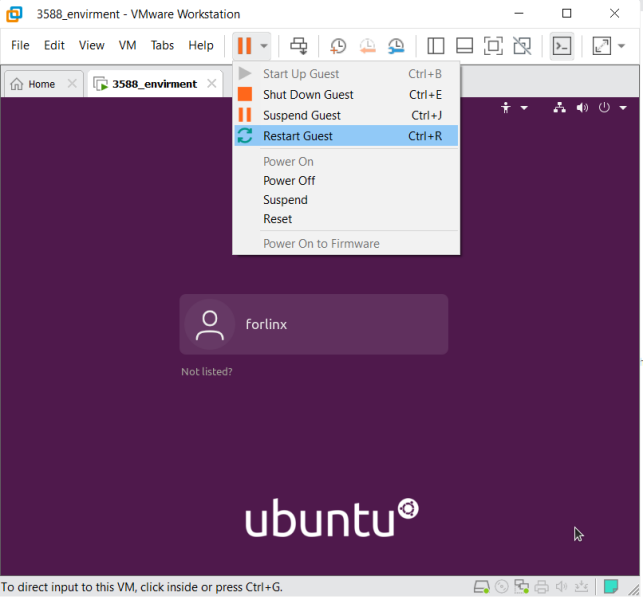Open Ubuntu accessibility menu icon

click(506, 108)
